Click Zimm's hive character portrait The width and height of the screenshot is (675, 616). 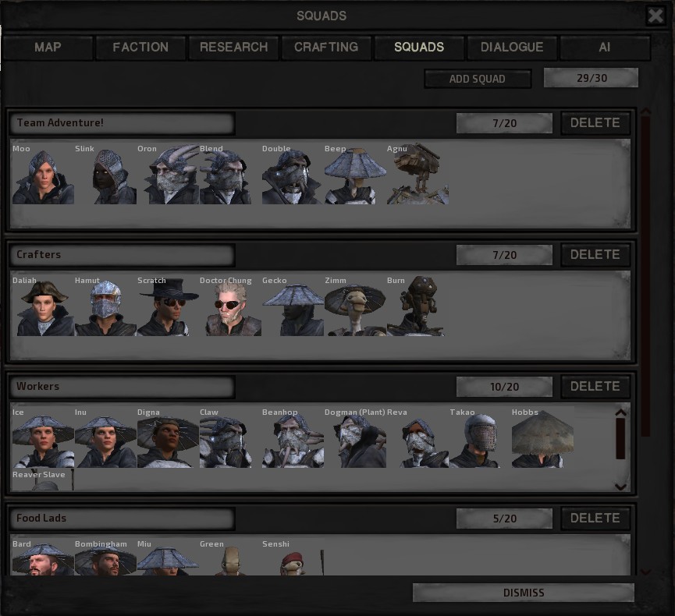point(355,306)
